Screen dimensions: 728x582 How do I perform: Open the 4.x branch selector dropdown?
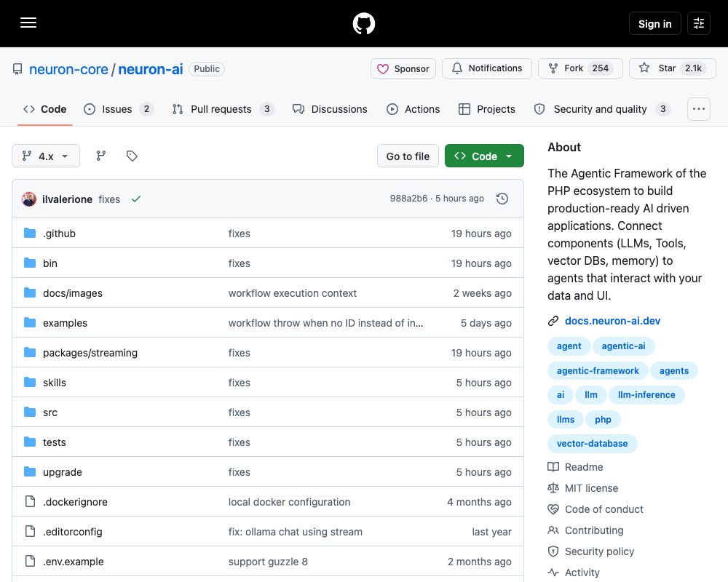coord(45,156)
